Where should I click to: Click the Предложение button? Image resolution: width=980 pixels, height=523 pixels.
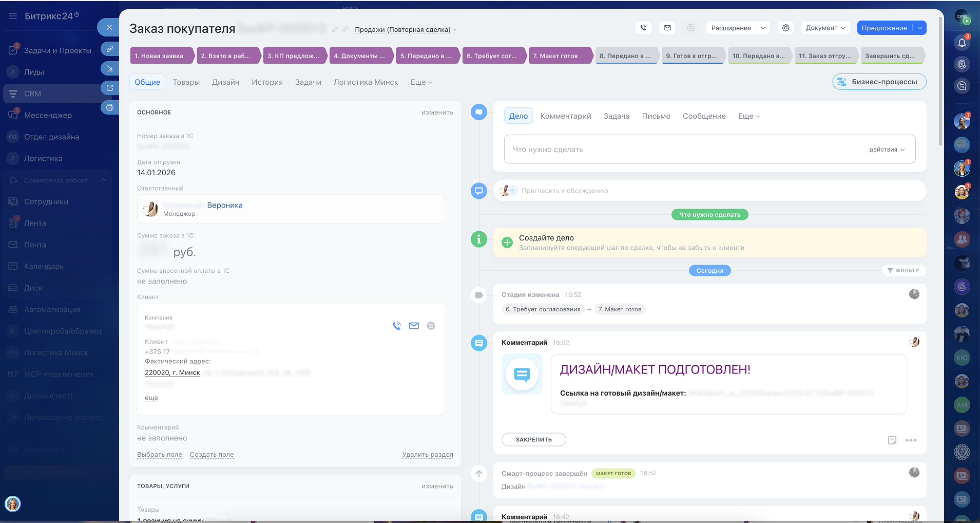tap(885, 28)
